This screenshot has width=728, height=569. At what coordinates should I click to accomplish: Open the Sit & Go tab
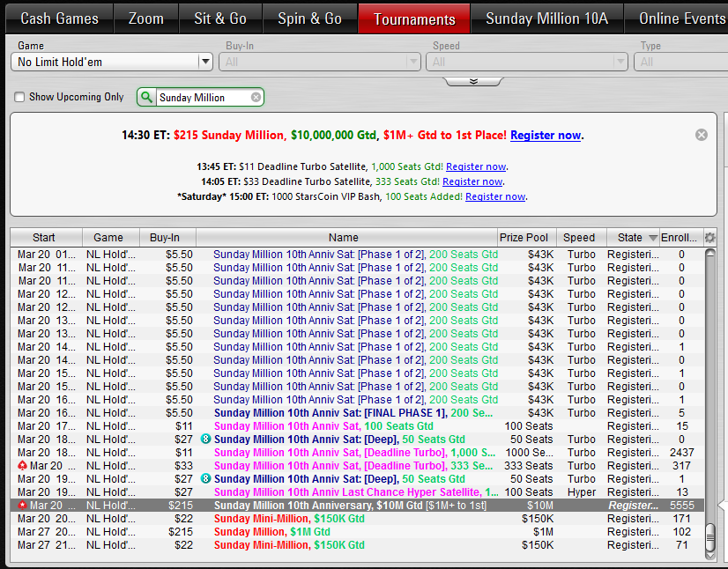pyautogui.click(x=220, y=18)
